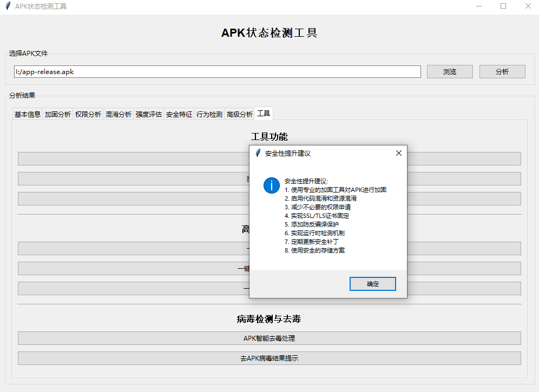The height and width of the screenshot is (392, 539).
Task: Select the 安全特征 tab
Action: tap(179, 113)
